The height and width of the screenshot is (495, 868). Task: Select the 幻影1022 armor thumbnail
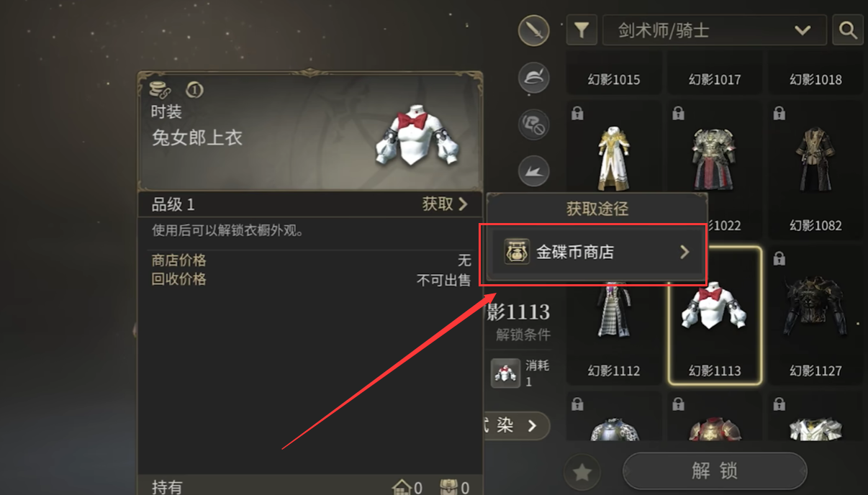(715, 170)
